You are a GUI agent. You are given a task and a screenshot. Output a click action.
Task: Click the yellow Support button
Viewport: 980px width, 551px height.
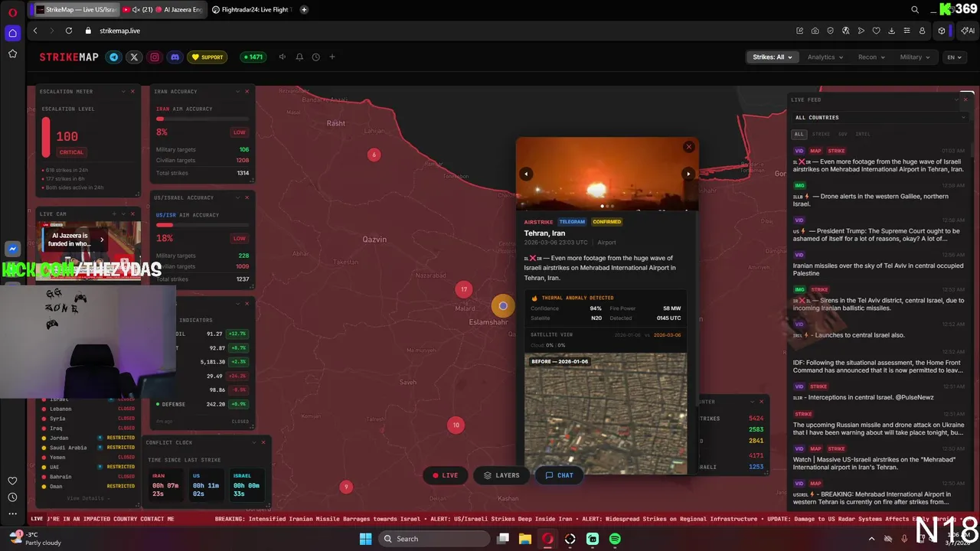207,57
